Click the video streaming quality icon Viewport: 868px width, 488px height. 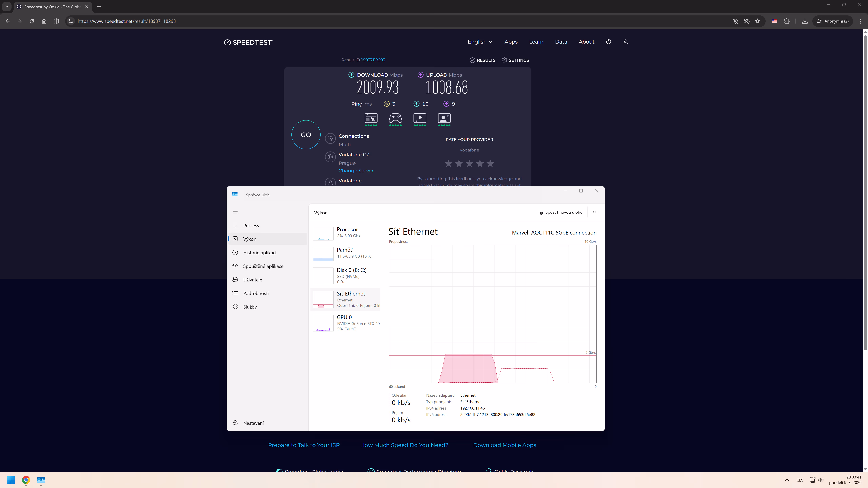(x=420, y=118)
